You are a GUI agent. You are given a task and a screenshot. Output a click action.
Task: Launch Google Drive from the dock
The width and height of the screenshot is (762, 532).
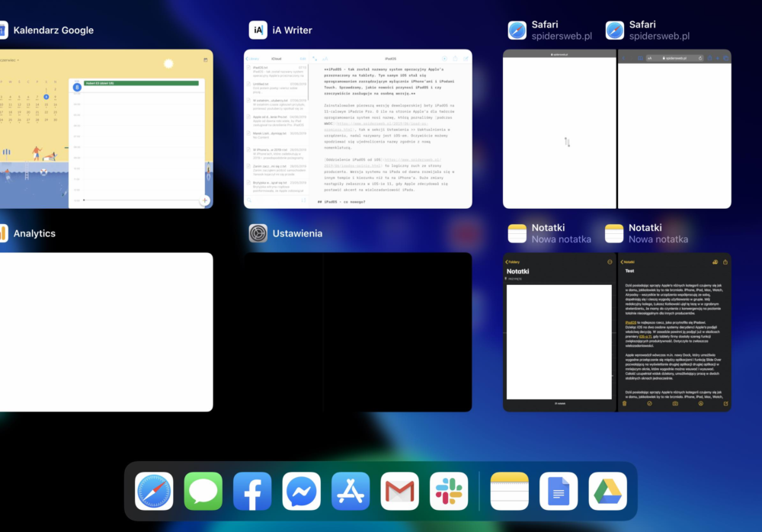pos(607,491)
